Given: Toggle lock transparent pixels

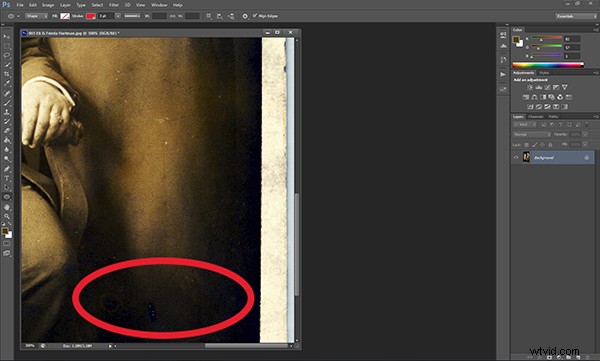Looking at the screenshot, I should [x=527, y=145].
